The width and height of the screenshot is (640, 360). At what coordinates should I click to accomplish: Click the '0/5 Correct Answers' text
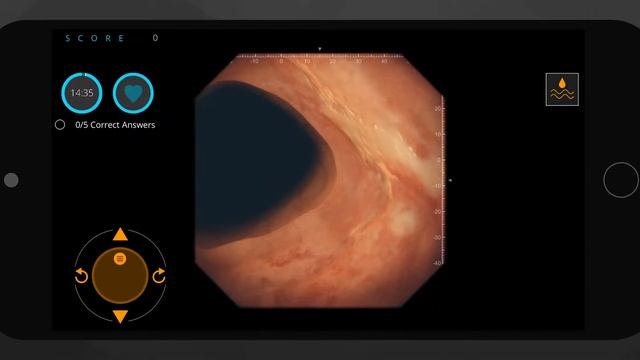coord(115,125)
